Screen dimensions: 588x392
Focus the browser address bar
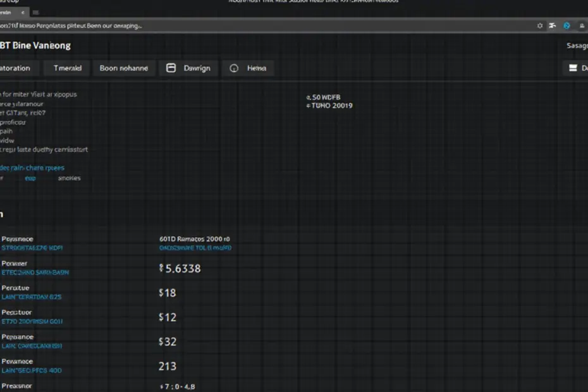(x=262, y=25)
